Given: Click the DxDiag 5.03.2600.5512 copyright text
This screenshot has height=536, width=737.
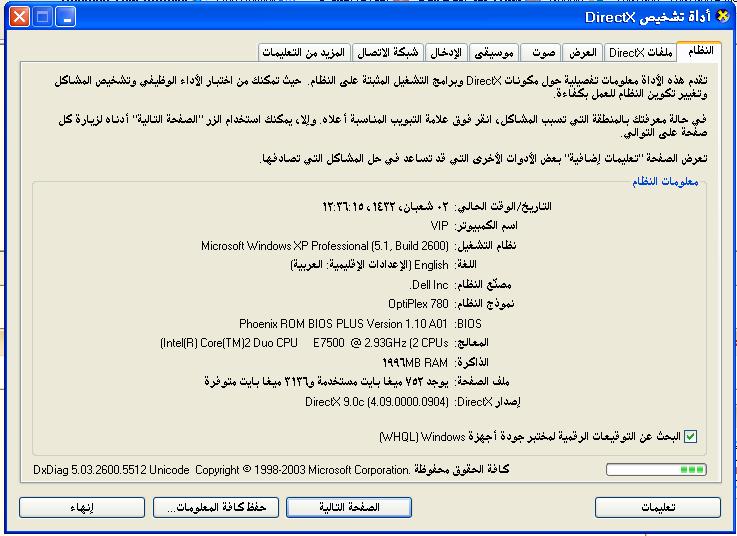Looking at the screenshot, I should [271, 469].
